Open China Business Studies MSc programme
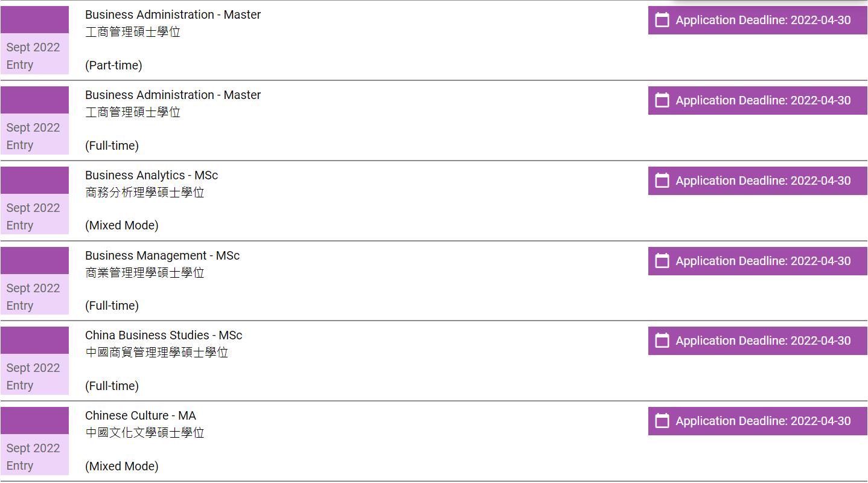Image resolution: width=868 pixels, height=483 pixels. coord(164,335)
